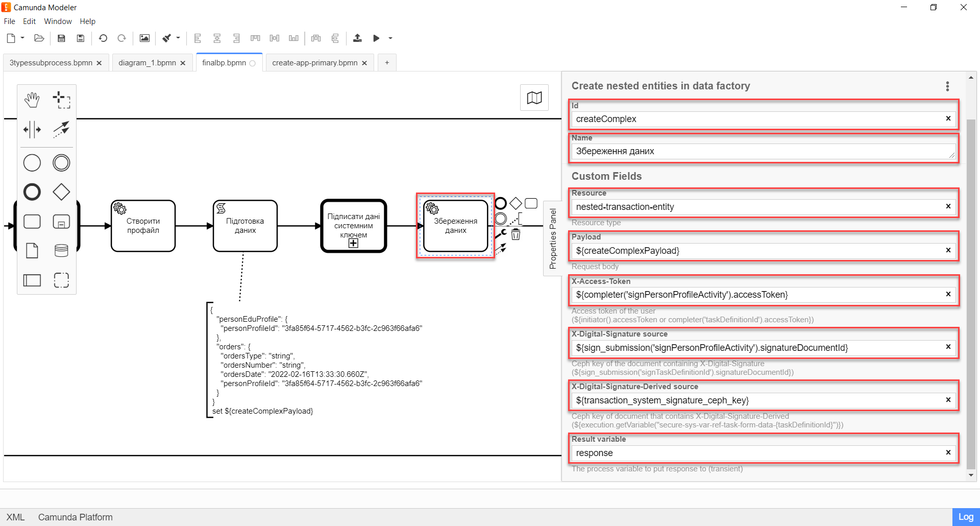Select the 'Підписати дані системним ключем' subprocess
Screen dimensions: 980x526
coord(354,226)
